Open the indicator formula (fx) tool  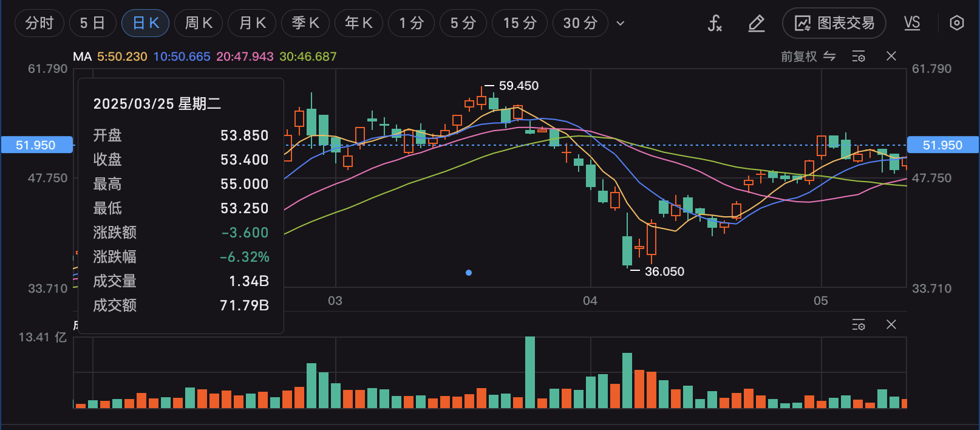click(x=715, y=24)
